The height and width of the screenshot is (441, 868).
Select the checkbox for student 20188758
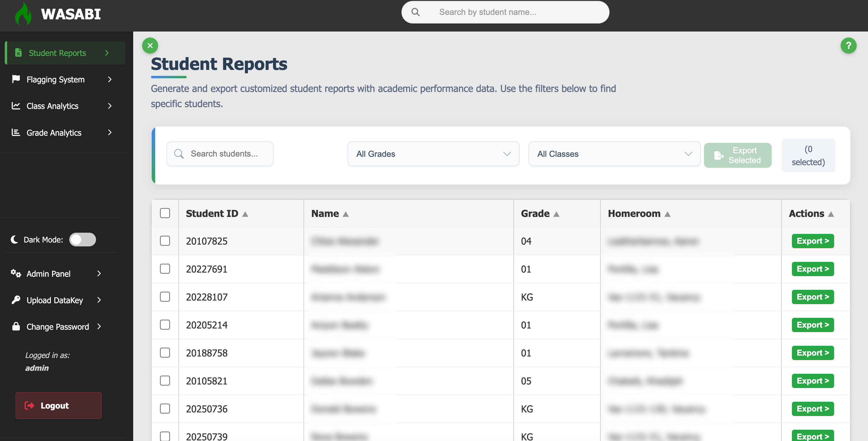click(165, 353)
